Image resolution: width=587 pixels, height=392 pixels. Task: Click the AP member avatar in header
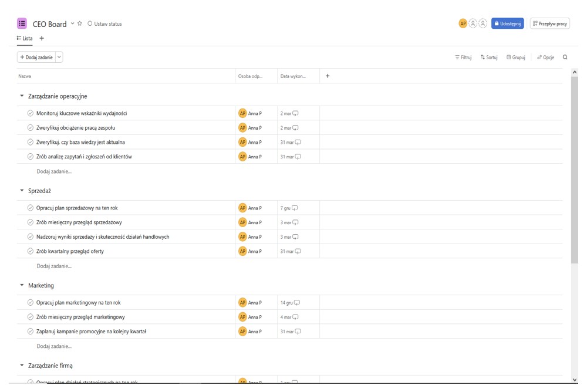(x=463, y=23)
